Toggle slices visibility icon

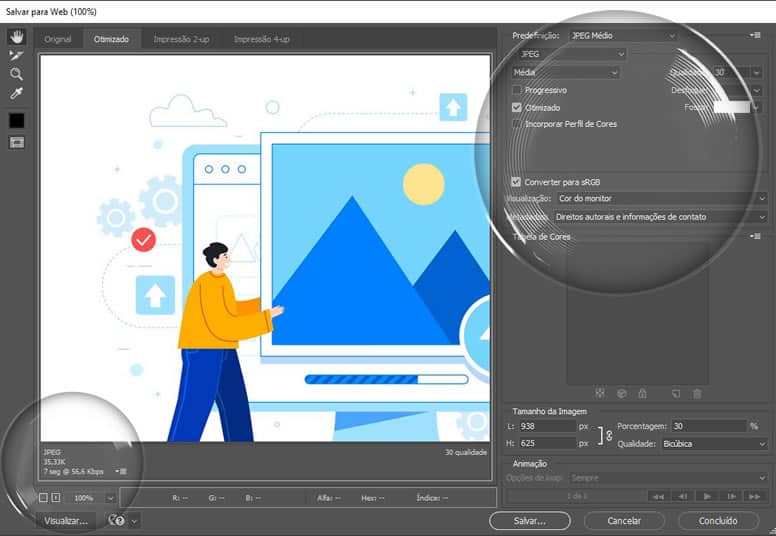pos(16,142)
